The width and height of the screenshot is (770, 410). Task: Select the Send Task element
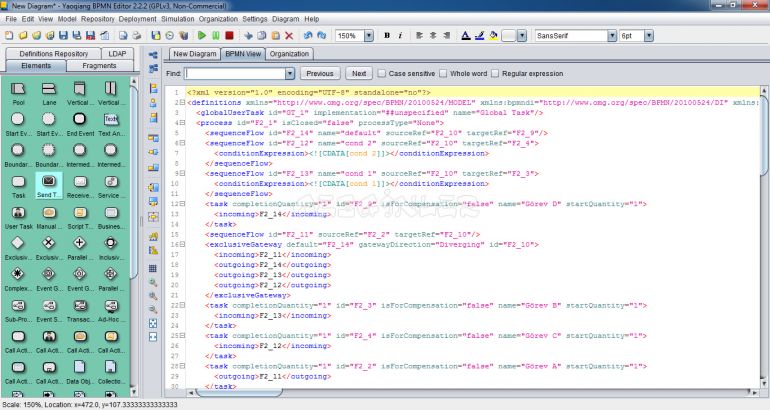49,186
